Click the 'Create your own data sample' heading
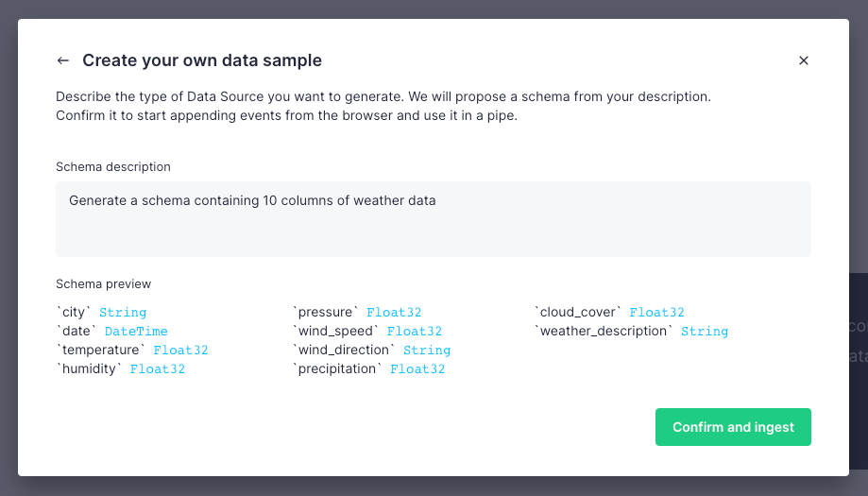The height and width of the screenshot is (496, 868). [x=202, y=60]
